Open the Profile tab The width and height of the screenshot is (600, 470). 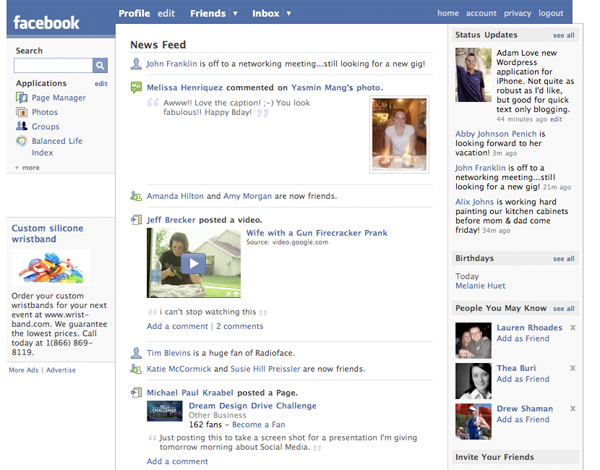(x=134, y=13)
